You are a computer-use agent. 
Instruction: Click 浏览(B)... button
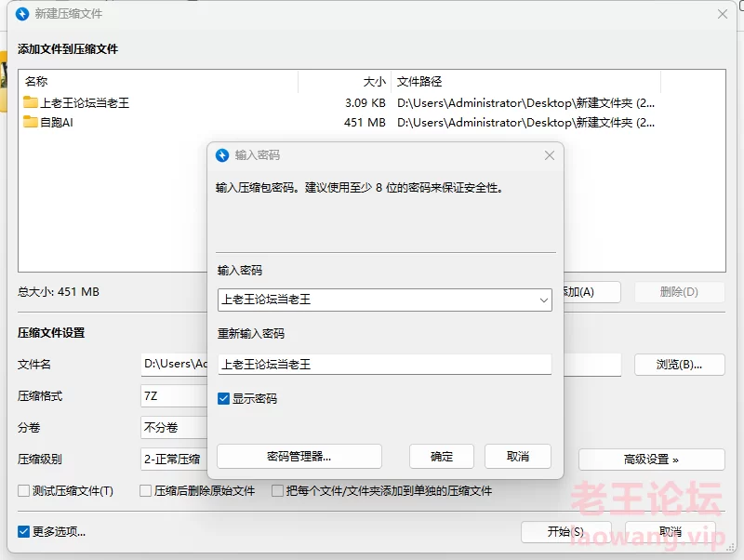tap(680, 365)
